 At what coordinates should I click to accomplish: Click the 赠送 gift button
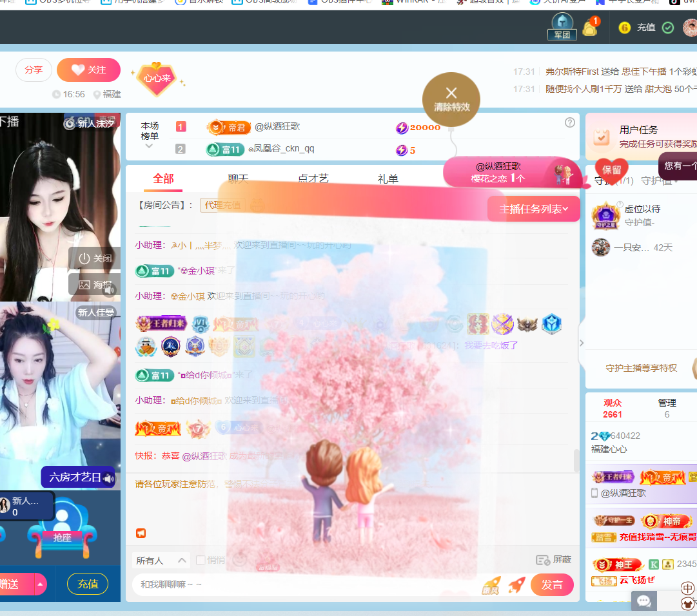pyautogui.click(x=16, y=584)
